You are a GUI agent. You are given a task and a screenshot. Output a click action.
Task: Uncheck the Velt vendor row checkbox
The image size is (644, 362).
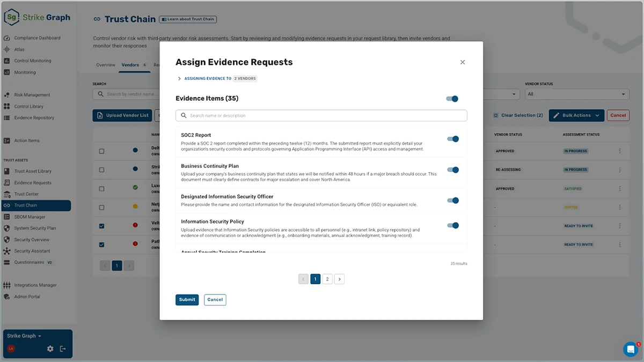click(x=102, y=226)
